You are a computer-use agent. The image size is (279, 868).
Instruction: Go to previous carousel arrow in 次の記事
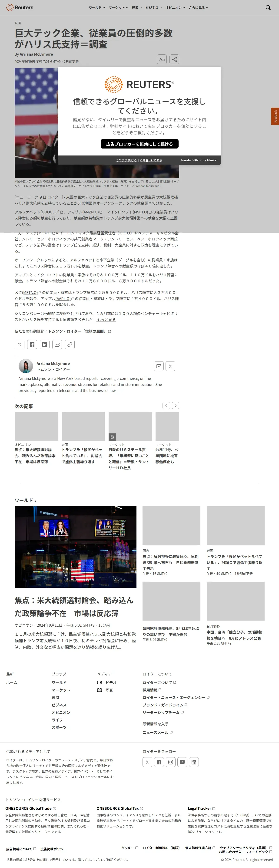pos(166,405)
